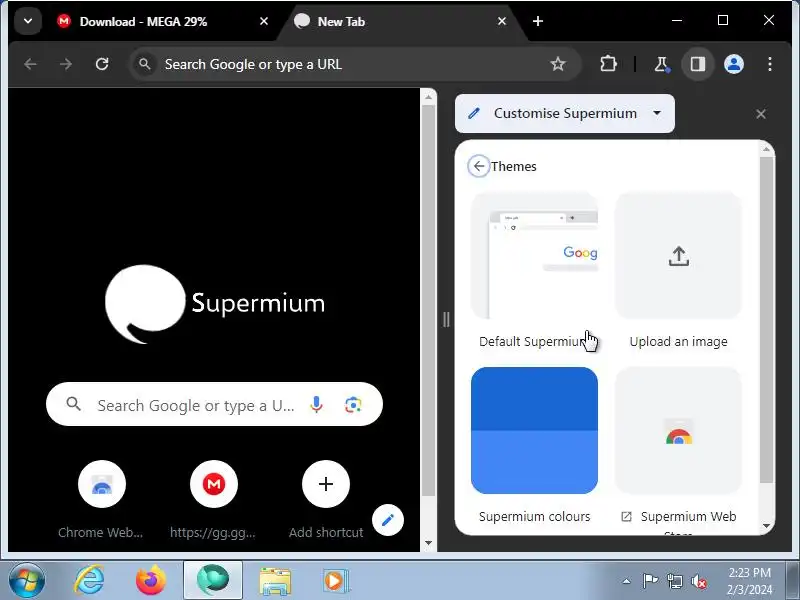Start voice search with microphone icon
This screenshot has height=600, width=800.
[x=316, y=405]
